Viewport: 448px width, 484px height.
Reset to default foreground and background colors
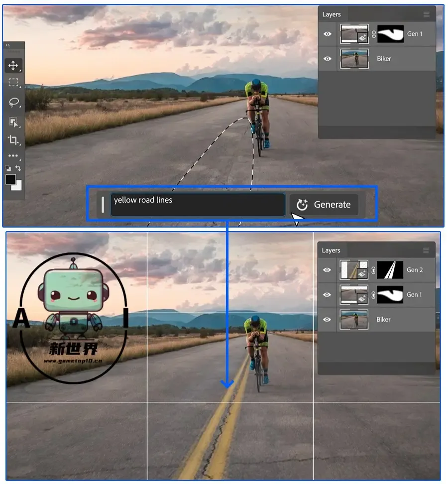tap(8, 168)
